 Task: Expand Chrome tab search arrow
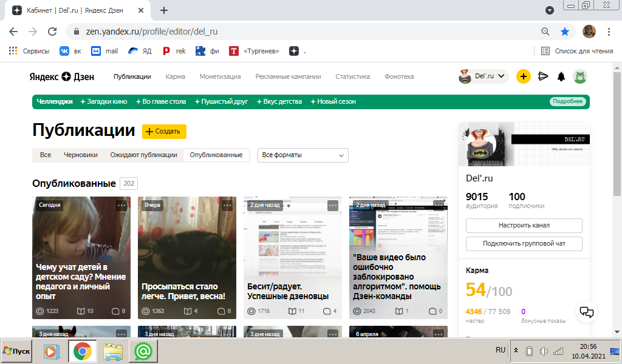pyautogui.click(x=549, y=10)
